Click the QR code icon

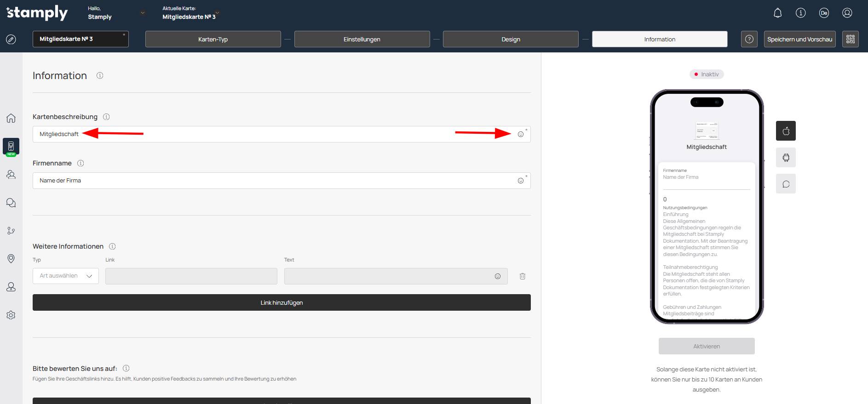(850, 39)
